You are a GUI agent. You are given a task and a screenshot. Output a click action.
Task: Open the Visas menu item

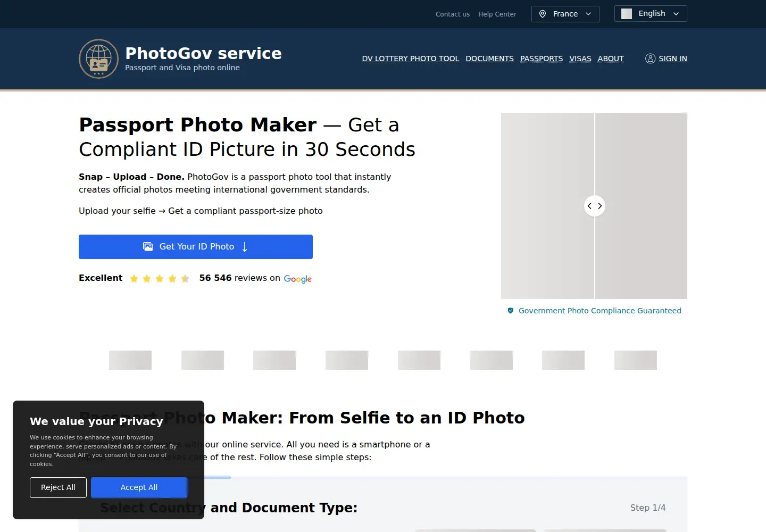coord(580,59)
